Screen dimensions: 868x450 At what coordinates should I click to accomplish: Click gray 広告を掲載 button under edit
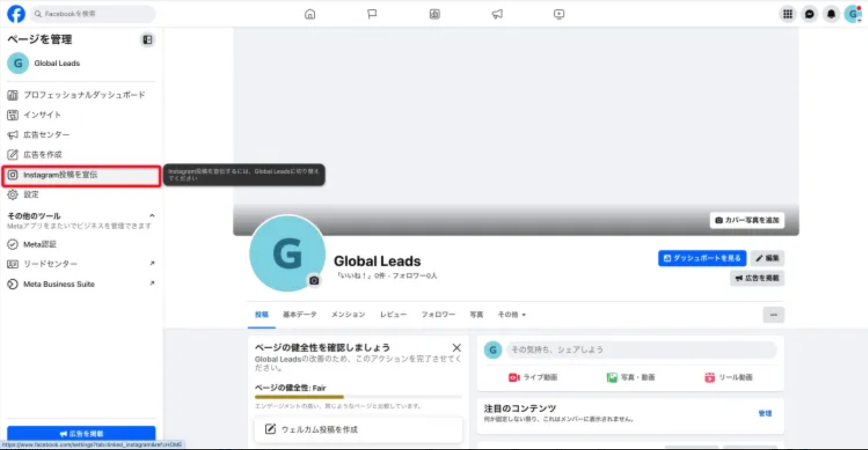[757, 278]
